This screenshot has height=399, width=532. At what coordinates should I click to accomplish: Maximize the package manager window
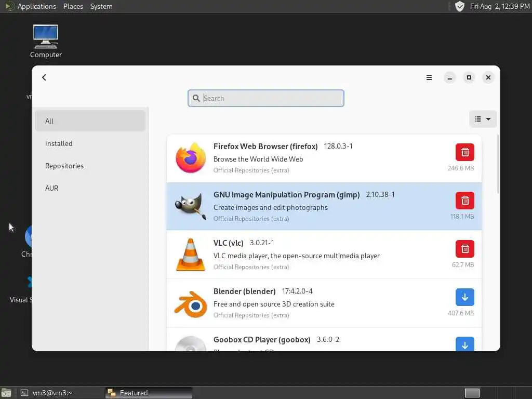(469, 78)
